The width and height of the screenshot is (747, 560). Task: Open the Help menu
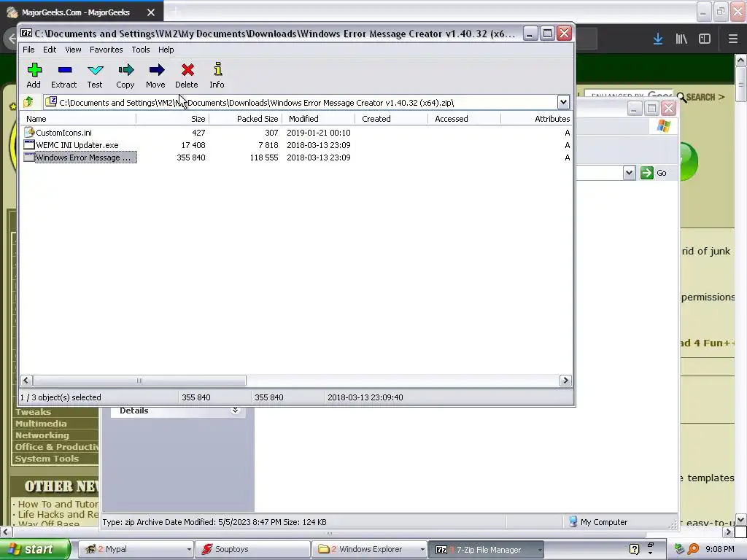(166, 50)
